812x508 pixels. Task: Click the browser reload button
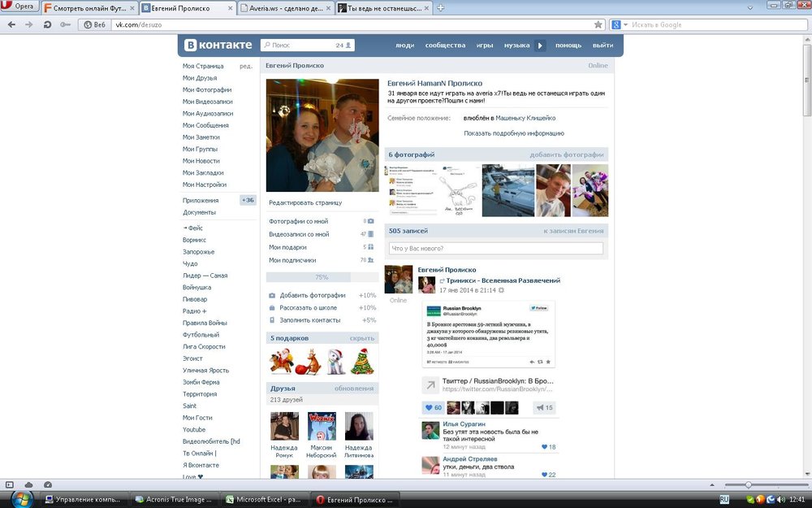coord(48,24)
